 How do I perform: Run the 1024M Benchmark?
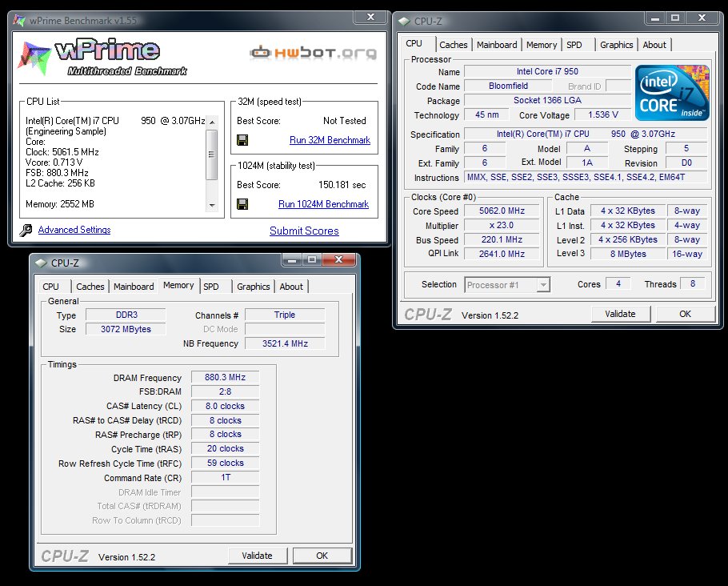pos(323,204)
